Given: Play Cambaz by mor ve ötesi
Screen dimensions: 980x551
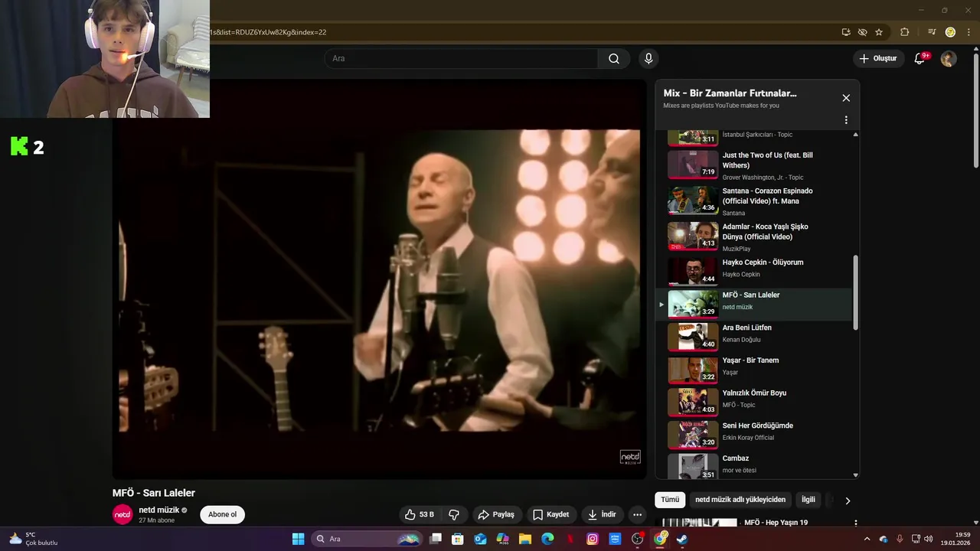Looking at the screenshot, I should 754,466.
